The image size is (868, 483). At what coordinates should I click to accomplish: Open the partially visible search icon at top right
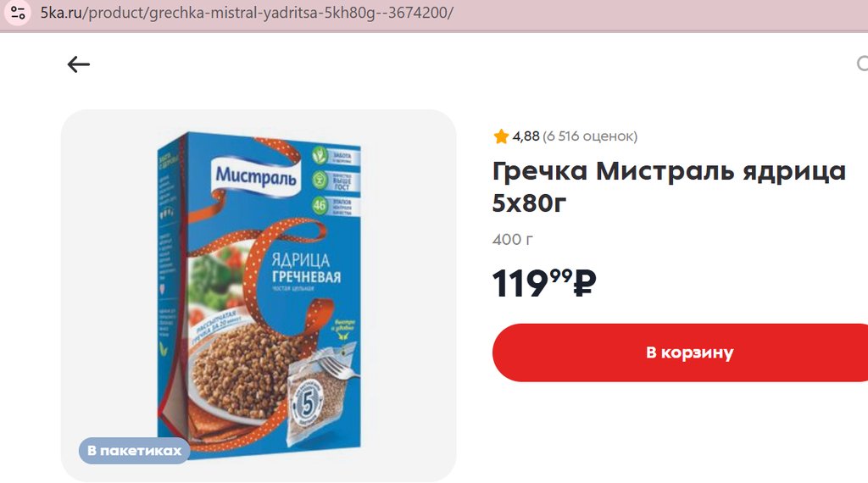pyautogui.click(x=862, y=64)
